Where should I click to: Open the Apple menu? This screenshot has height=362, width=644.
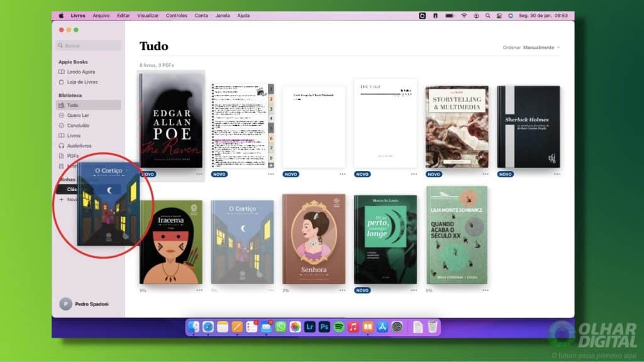(x=61, y=16)
